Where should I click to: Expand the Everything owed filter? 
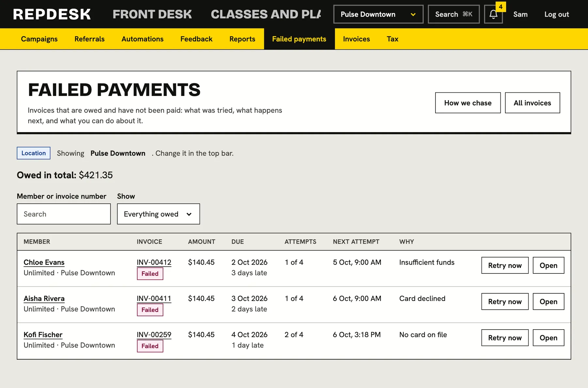coord(158,214)
